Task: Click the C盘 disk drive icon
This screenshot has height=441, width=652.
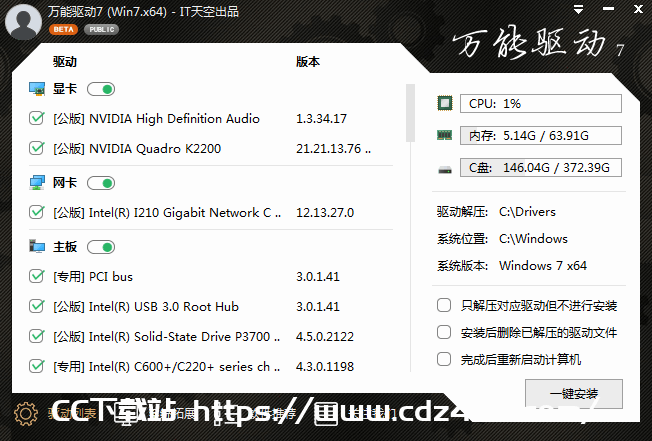Action: pyautogui.click(x=445, y=169)
